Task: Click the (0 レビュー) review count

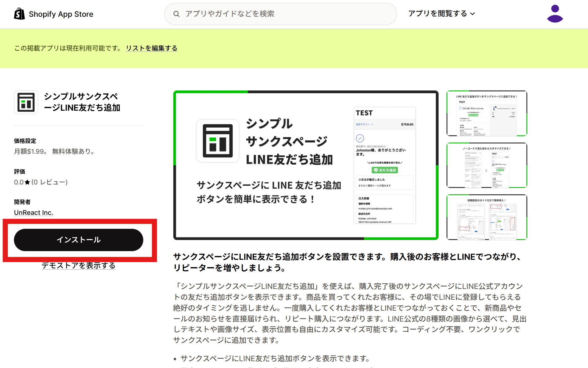Action: click(50, 182)
